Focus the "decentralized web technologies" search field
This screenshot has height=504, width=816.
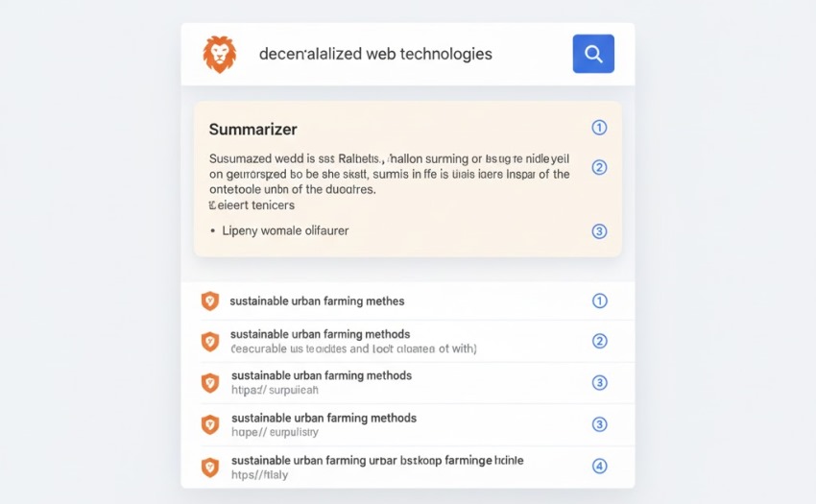click(375, 54)
